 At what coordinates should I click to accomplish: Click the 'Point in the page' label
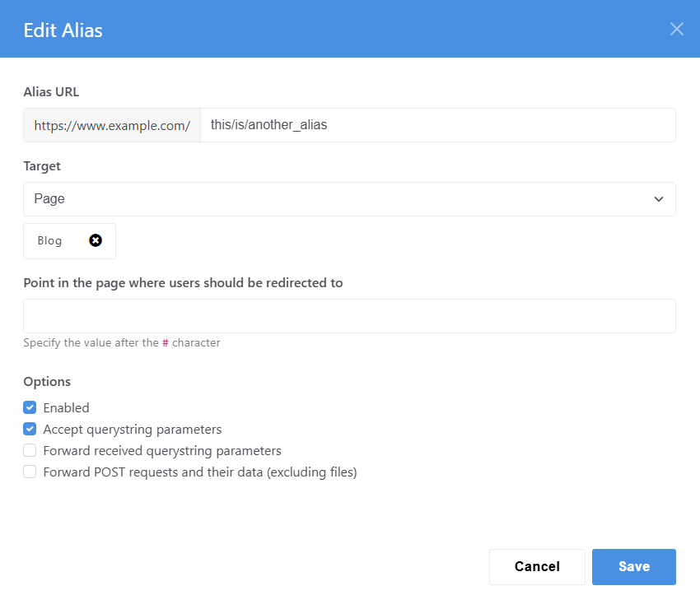[183, 283]
